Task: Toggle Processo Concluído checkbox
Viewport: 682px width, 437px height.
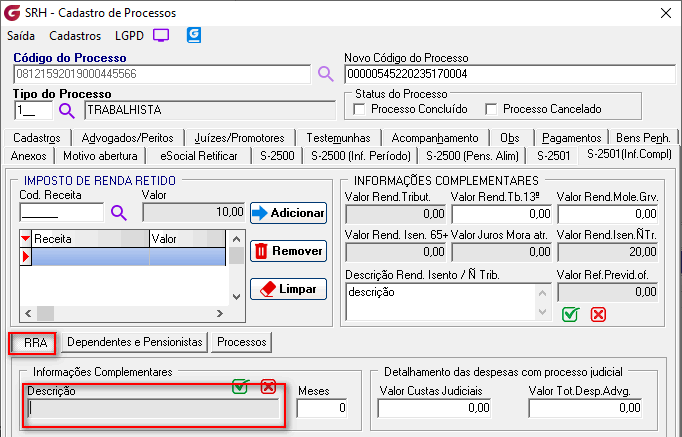Action: [x=359, y=109]
